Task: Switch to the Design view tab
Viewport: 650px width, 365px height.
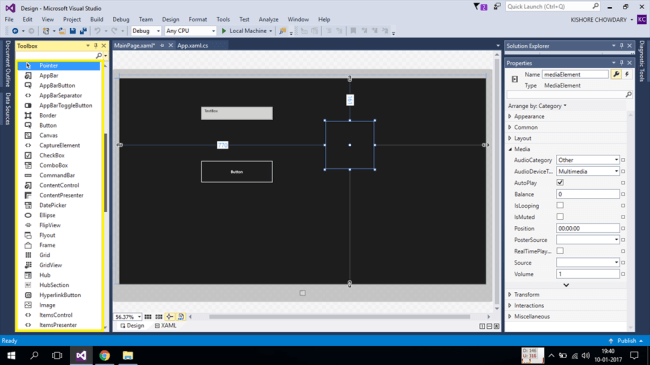Action: point(132,326)
